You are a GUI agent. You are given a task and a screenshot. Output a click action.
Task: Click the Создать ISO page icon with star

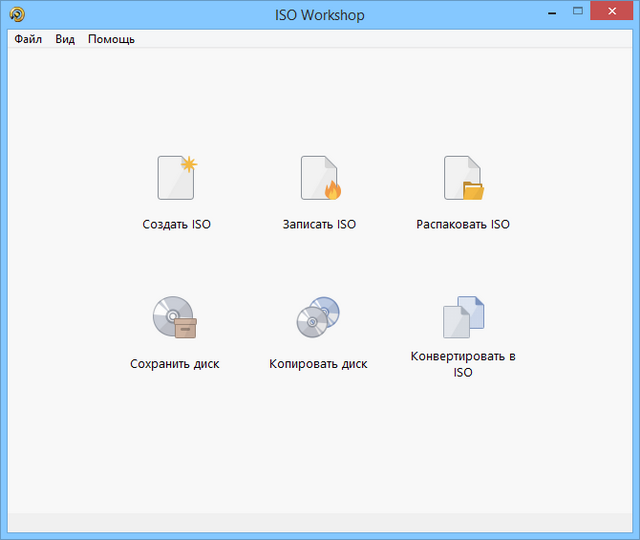pos(176,178)
